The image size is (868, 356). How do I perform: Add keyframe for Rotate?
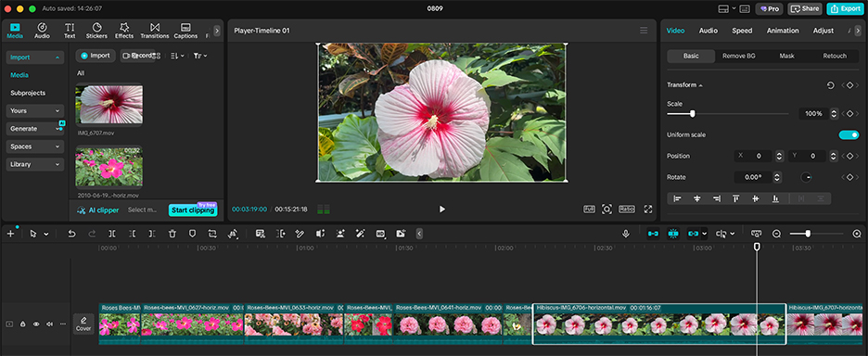coord(849,177)
